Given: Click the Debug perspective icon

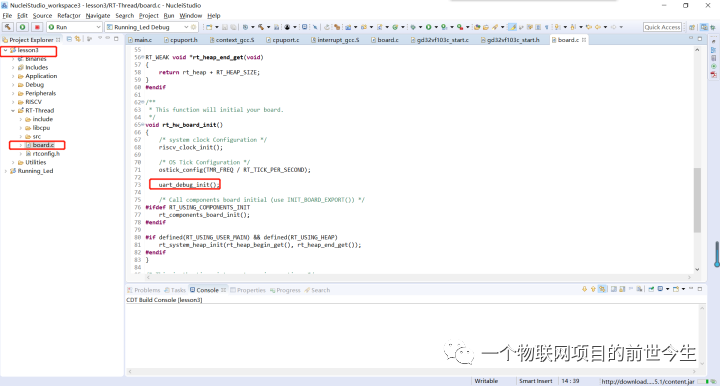Looking at the screenshot, I should click(713, 27).
